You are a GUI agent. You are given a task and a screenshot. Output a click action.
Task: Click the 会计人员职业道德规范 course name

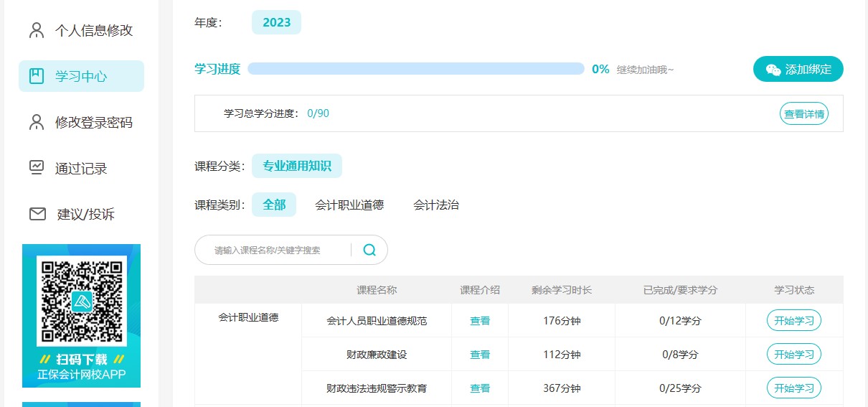point(377,321)
